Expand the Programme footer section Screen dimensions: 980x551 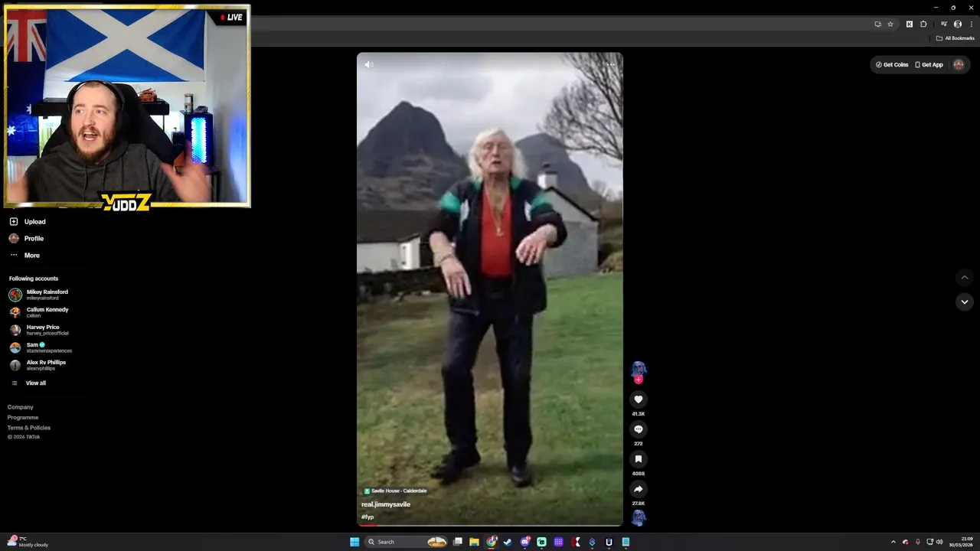tap(23, 418)
